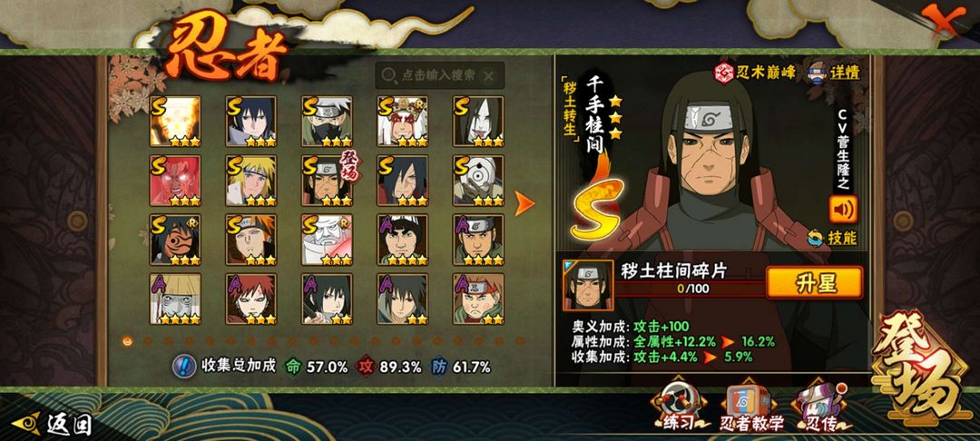Open the 忍传 scroll icon
Viewport: 980px width, 441px height.
click(x=820, y=407)
